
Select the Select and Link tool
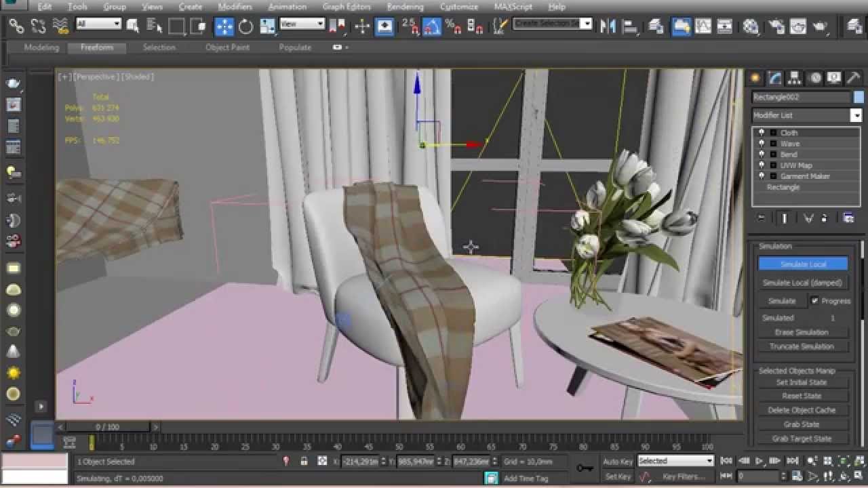(16, 26)
